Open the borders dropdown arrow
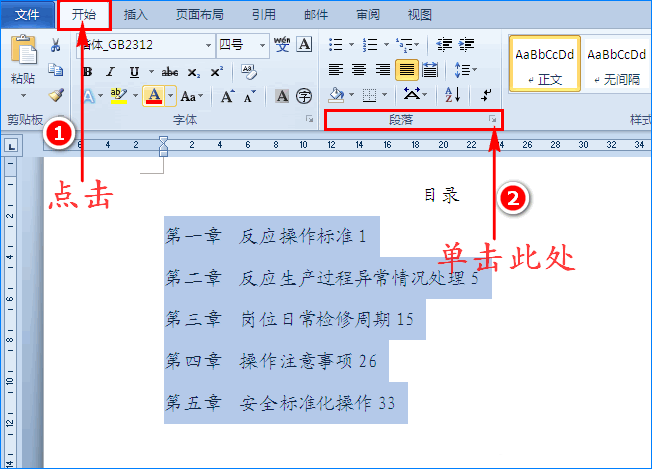 click(385, 95)
